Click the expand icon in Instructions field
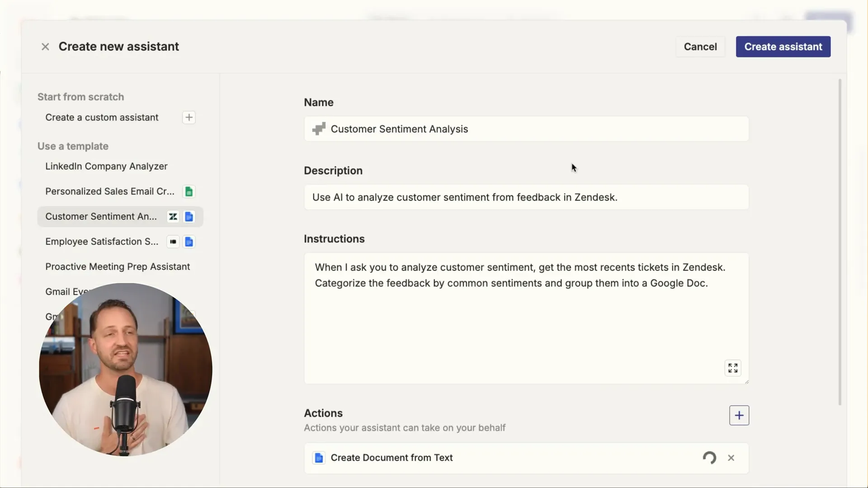Image resolution: width=868 pixels, height=488 pixels. tap(733, 368)
